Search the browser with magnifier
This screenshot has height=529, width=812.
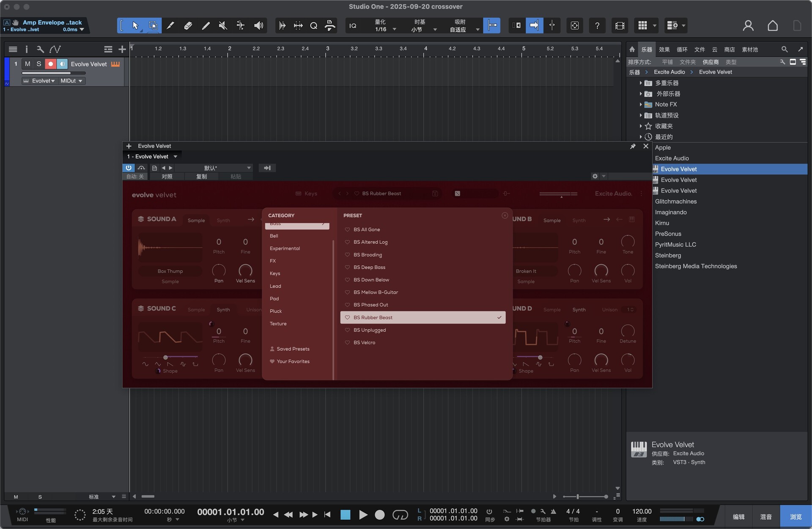pyautogui.click(x=785, y=50)
